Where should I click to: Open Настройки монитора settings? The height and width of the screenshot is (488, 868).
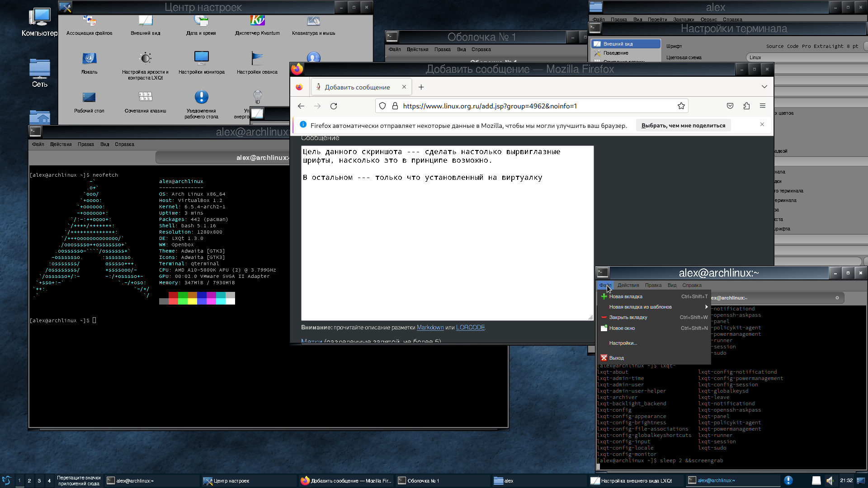click(x=201, y=63)
